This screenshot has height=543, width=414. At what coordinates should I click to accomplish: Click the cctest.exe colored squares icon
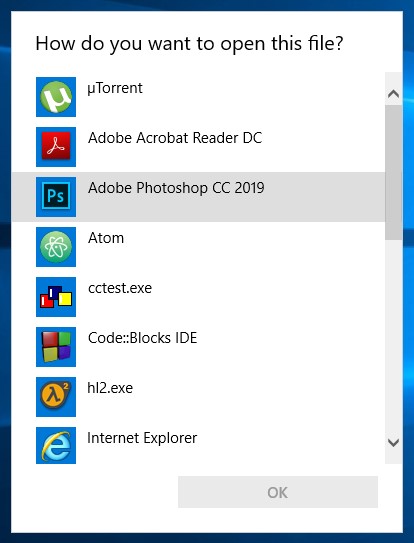56,297
